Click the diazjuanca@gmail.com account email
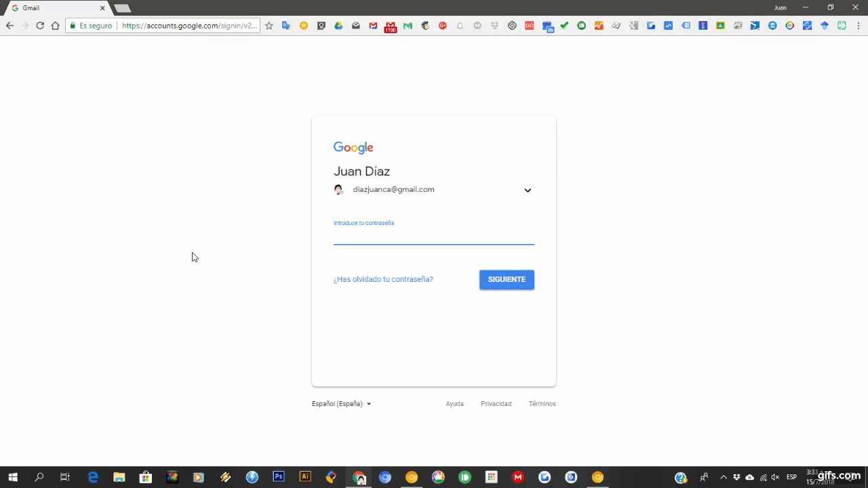868x488 pixels. pyautogui.click(x=393, y=190)
